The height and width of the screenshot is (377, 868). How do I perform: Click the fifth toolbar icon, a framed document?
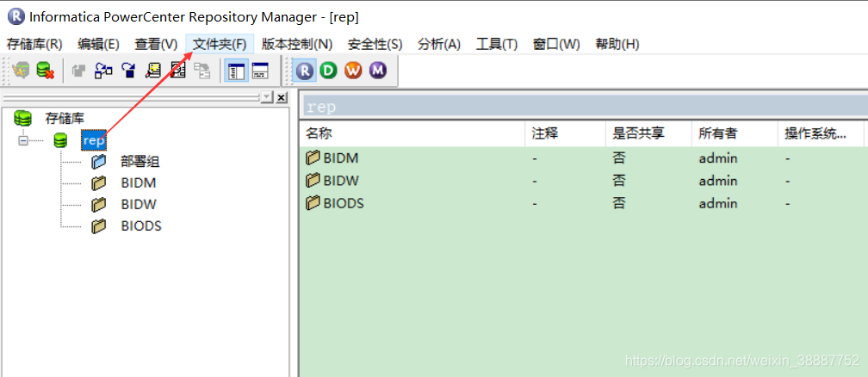click(x=177, y=71)
